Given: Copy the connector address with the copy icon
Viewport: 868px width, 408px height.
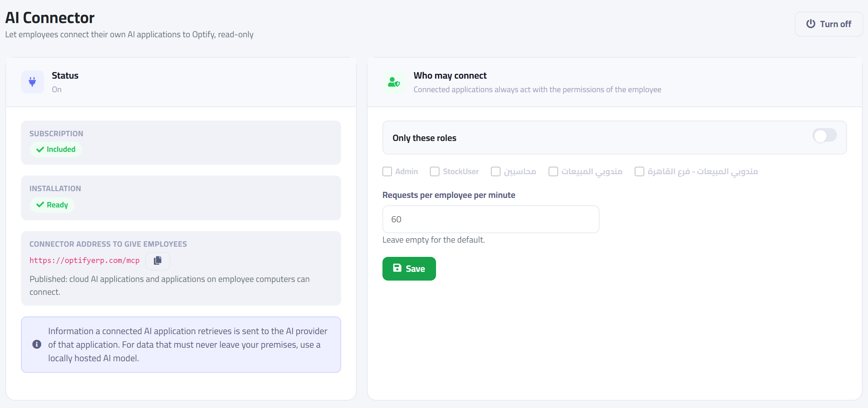Looking at the screenshot, I should (x=158, y=261).
